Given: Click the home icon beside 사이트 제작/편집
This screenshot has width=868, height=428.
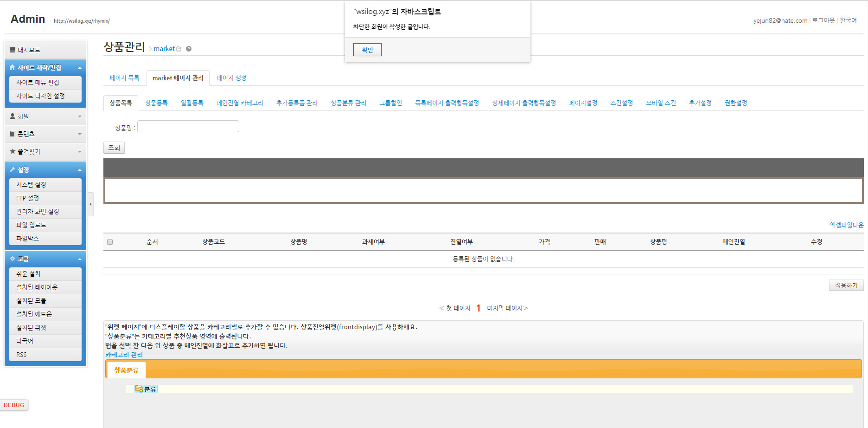Looking at the screenshot, I should (13, 68).
